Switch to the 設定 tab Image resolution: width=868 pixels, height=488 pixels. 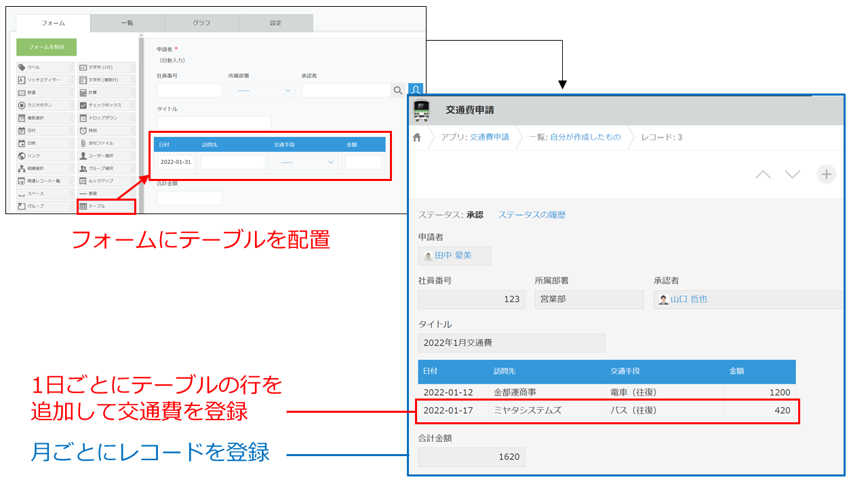pos(274,22)
